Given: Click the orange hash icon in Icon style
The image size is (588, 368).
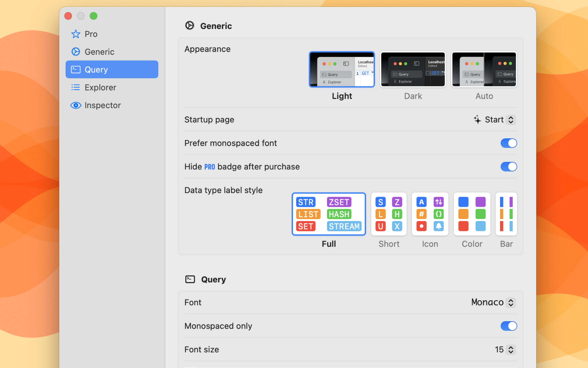Looking at the screenshot, I should 422,214.
